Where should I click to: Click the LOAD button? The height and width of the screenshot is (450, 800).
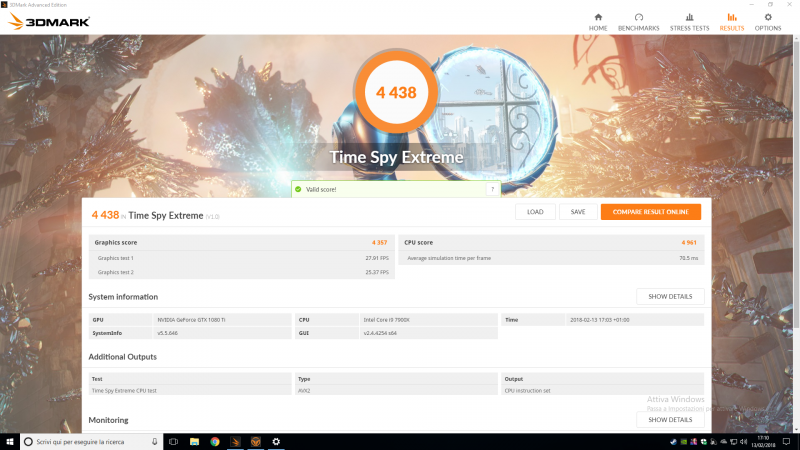pos(535,212)
